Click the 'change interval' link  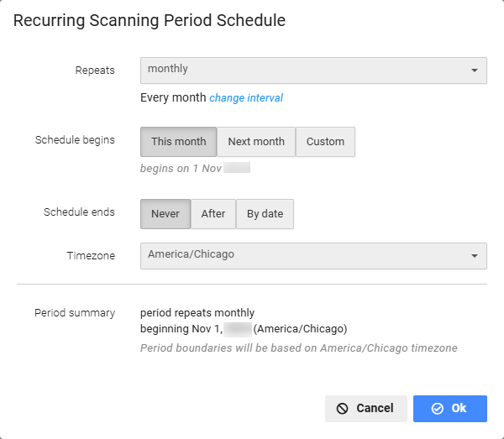click(x=246, y=98)
